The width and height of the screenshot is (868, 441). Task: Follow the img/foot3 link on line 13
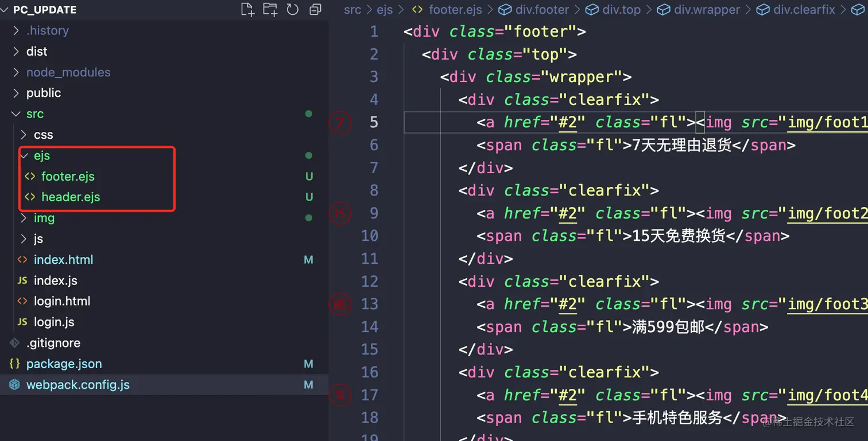pyautogui.click(x=827, y=304)
